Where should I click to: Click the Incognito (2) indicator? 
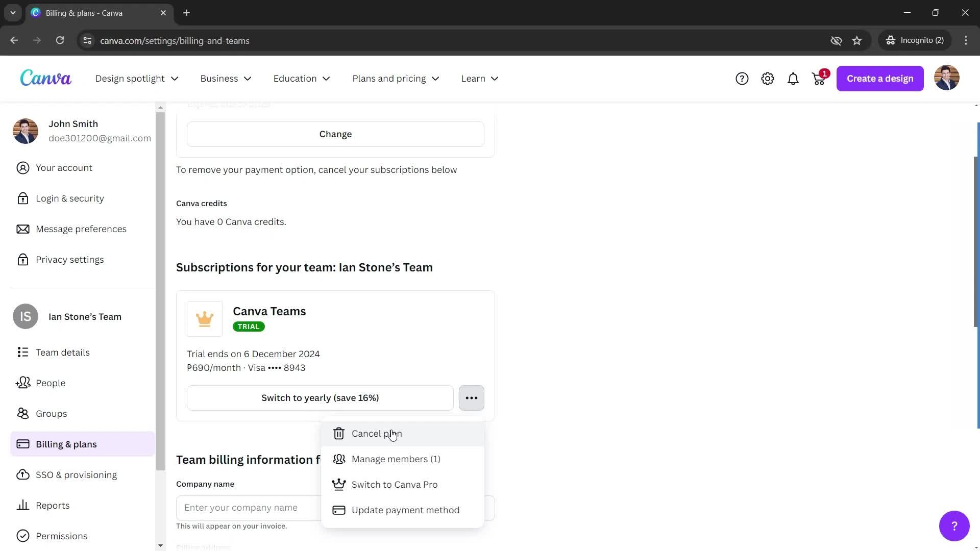[x=915, y=40]
